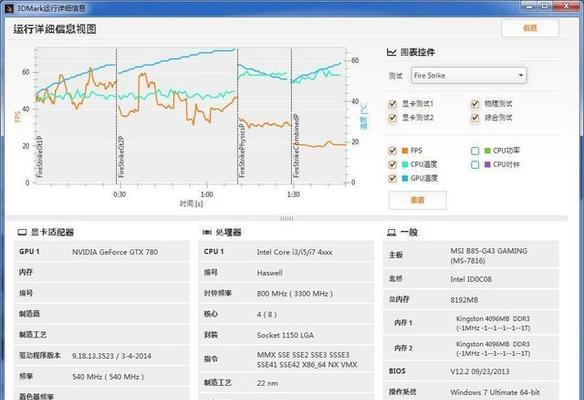
Task: Click the FireStrikeCombinedP marker on chart
Action: tap(296, 146)
